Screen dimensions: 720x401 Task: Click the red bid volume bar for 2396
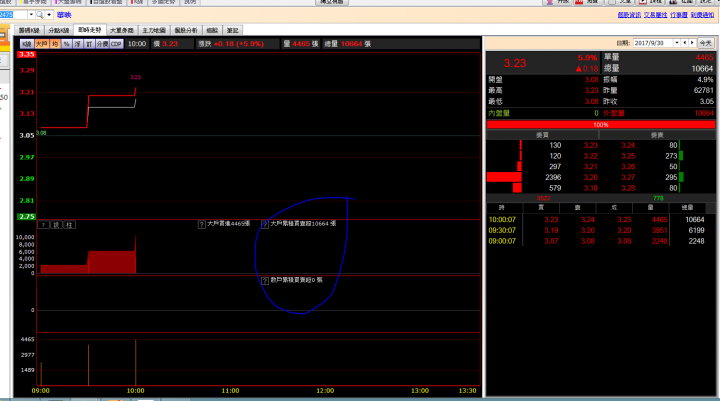coord(504,177)
